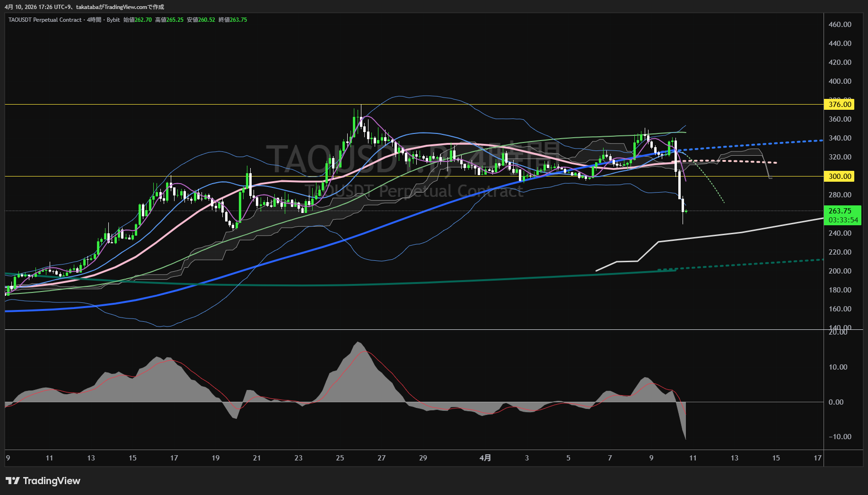
Task: Click the TradingView logo icon
Action: coord(12,481)
